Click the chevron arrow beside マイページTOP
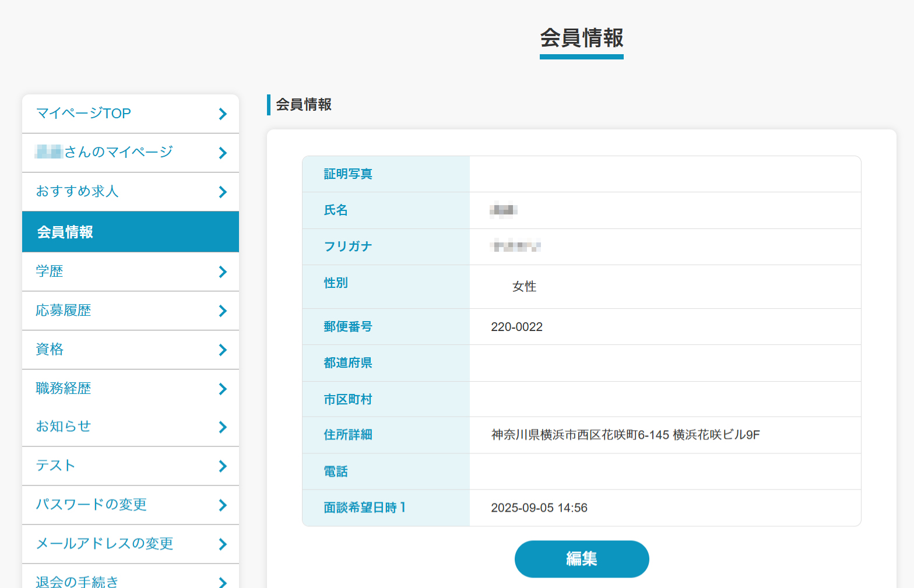Viewport: 914px width, 588px height. [223, 114]
